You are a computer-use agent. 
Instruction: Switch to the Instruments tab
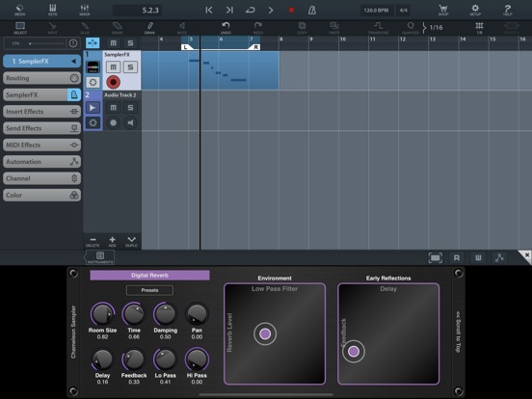tap(100, 258)
